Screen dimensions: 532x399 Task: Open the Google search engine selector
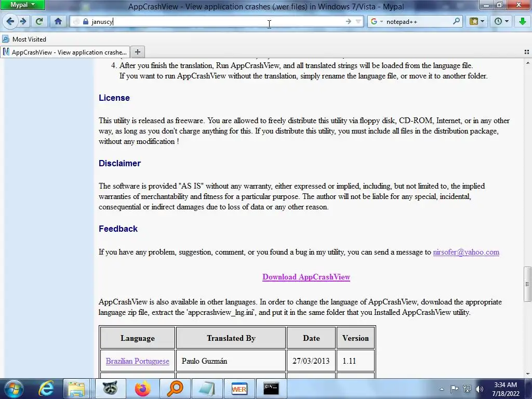coord(376,22)
